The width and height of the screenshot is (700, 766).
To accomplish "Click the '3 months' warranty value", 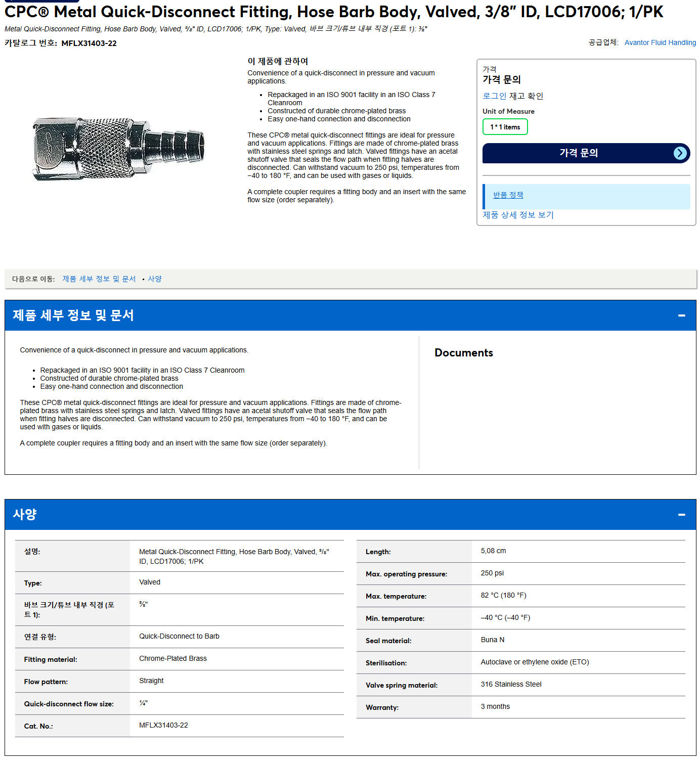I will [495, 706].
